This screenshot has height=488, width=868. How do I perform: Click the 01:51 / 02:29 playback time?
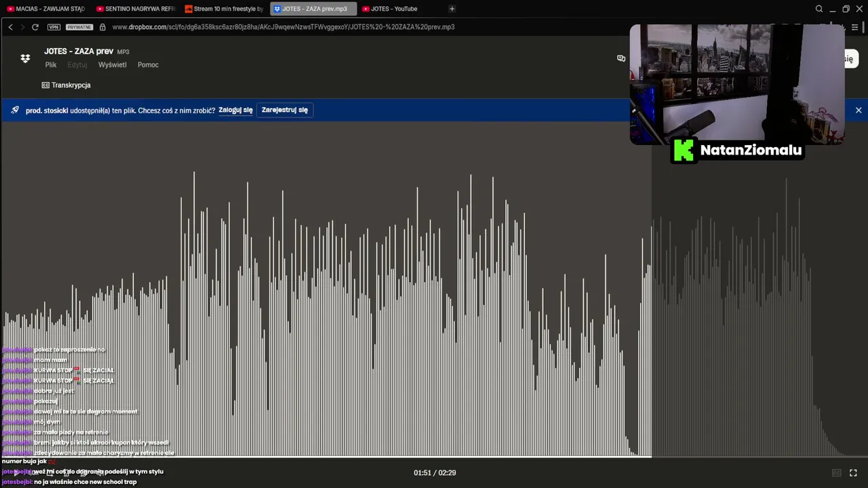coord(435,472)
